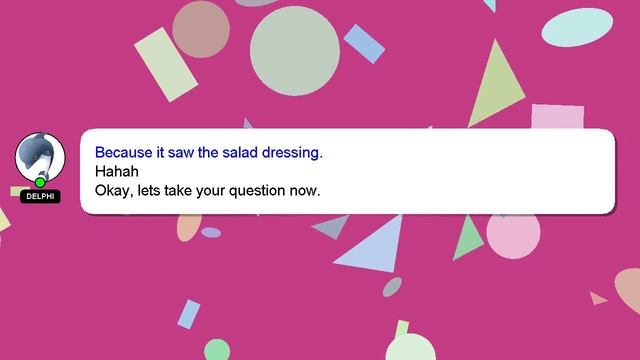The width and height of the screenshot is (640, 360).
Task: Click the small gray ellipse below blue triangle
Action: click(392, 287)
